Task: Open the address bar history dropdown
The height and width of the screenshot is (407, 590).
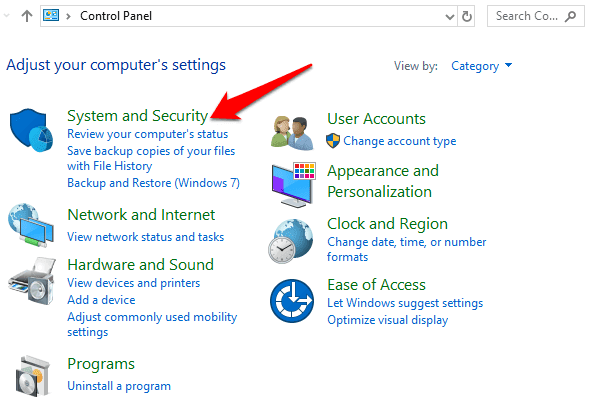Action: point(450,17)
